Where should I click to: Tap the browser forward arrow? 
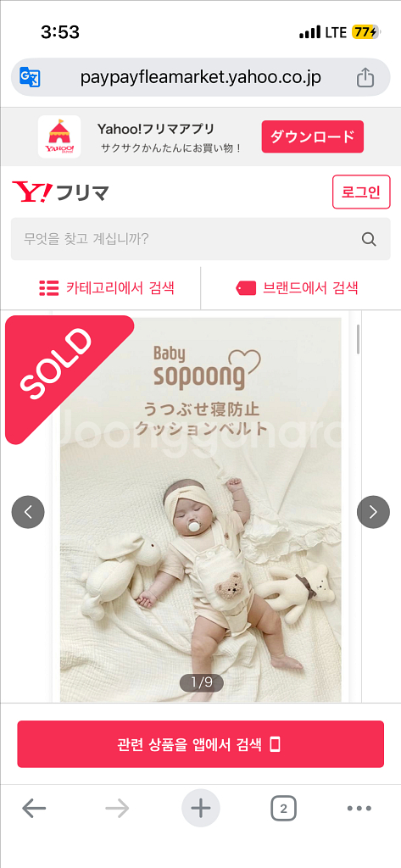[x=117, y=809]
